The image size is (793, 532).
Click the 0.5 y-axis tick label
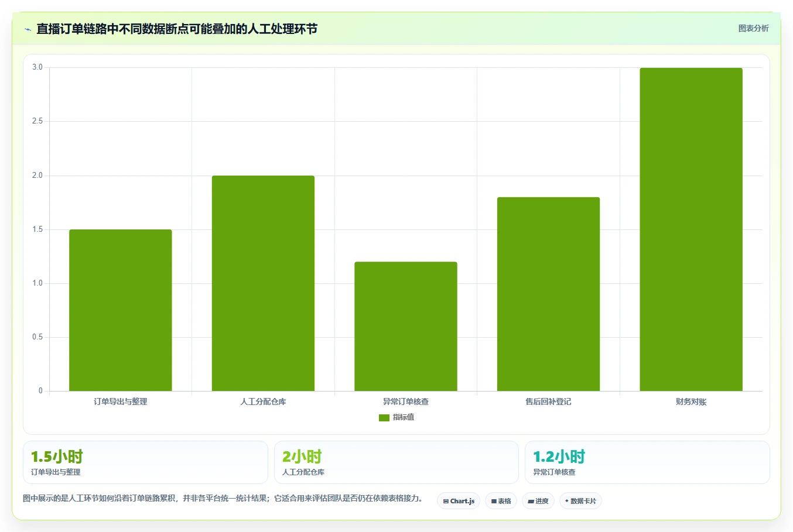pos(37,337)
